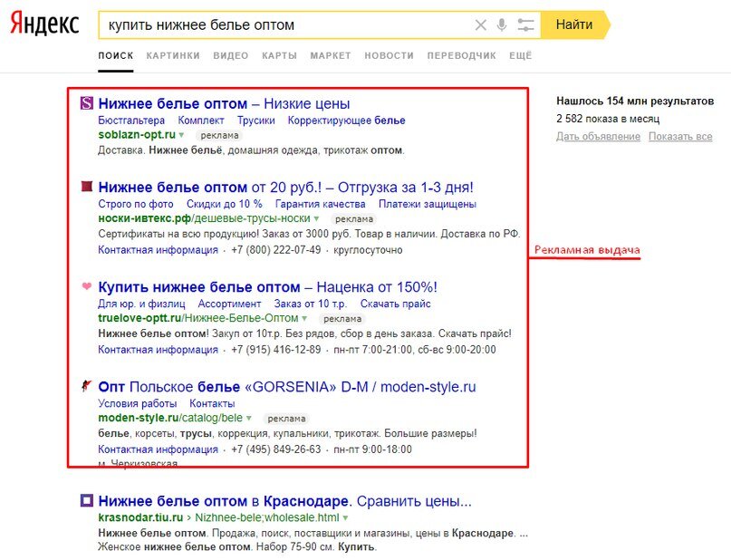Image resolution: width=731 pixels, height=560 pixels.
Task: Expand dropdown arrow next to soblazn-opt.ru
Action: tap(181, 135)
